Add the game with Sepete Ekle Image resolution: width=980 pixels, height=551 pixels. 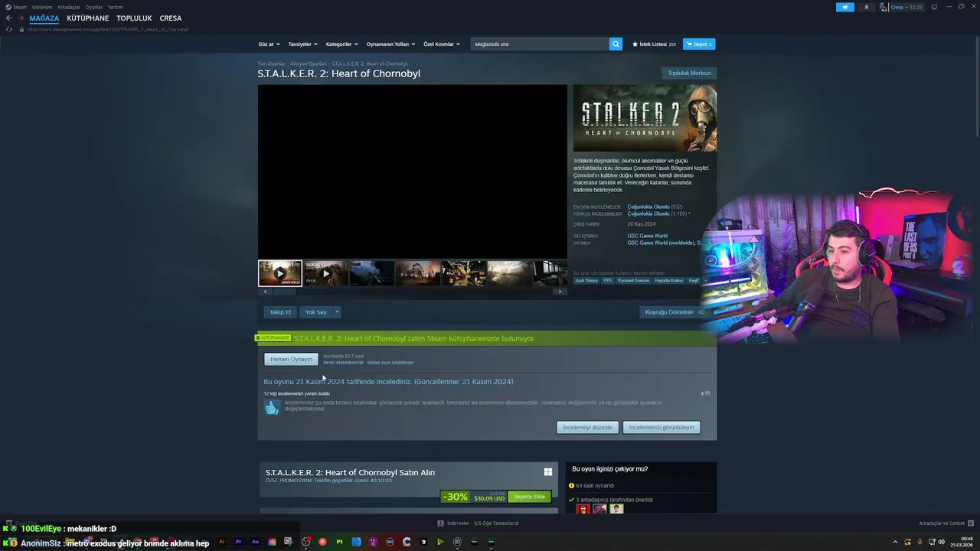tap(529, 497)
